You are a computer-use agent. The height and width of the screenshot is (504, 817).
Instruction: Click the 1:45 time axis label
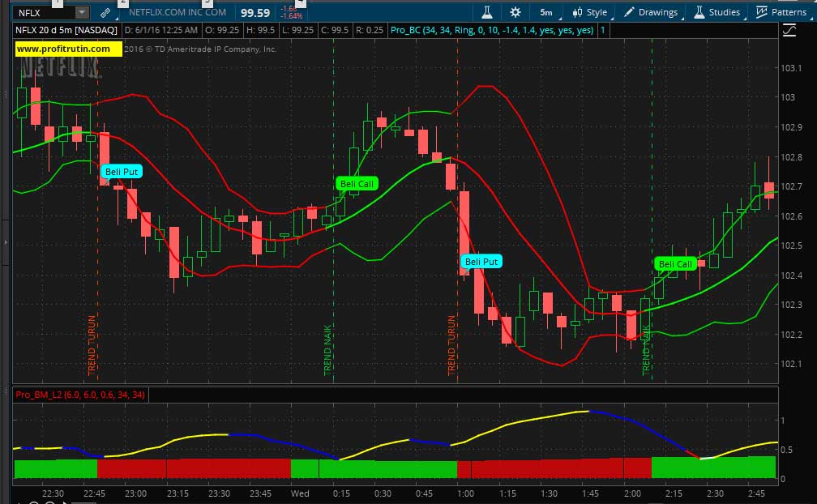coord(590,493)
